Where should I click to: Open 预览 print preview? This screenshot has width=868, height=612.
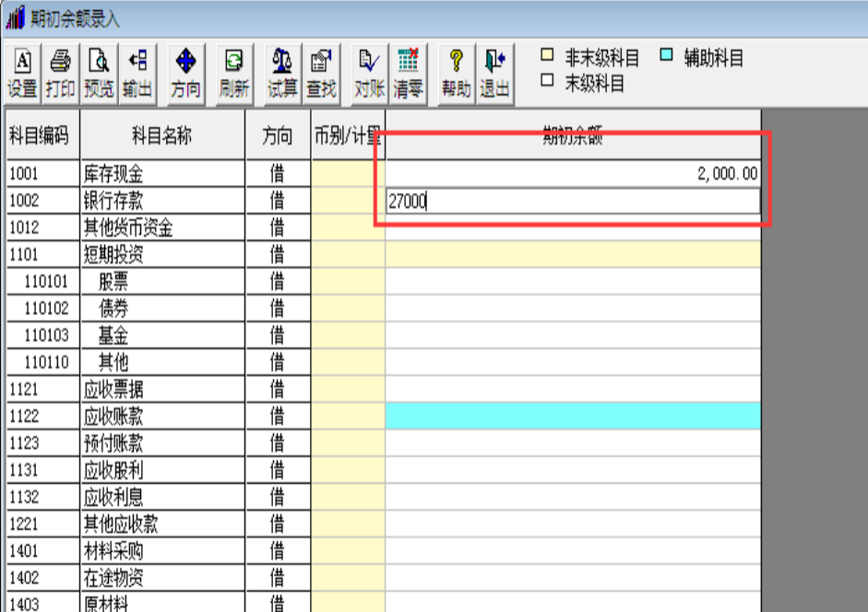click(x=99, y=74)
